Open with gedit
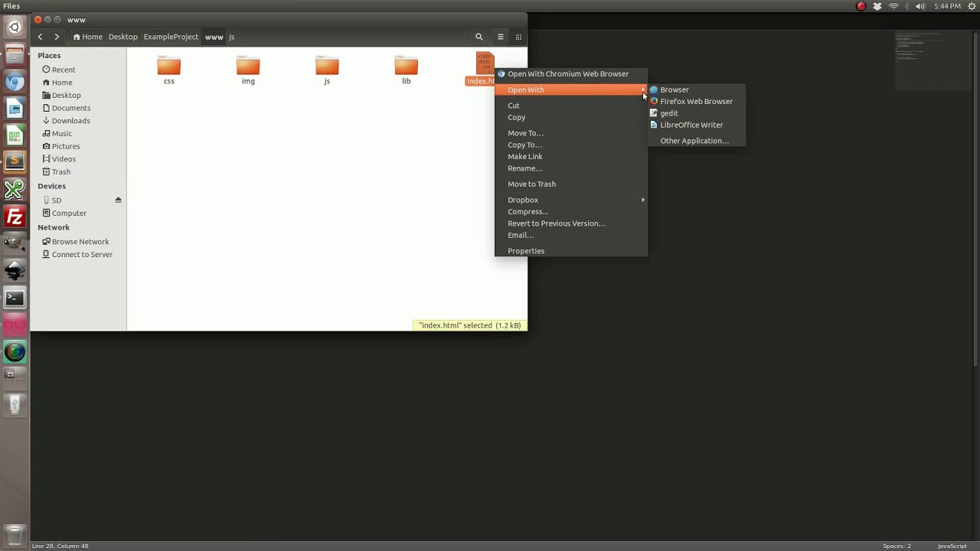 click(696, 113)
